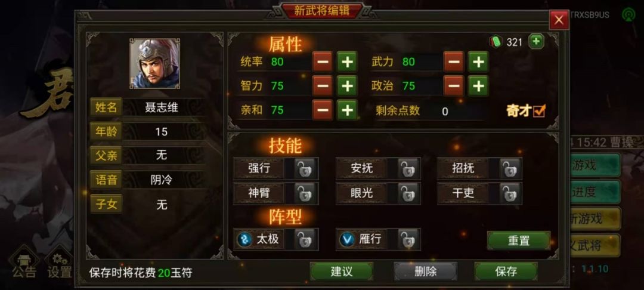Toggle the 奇才 checkbox
The height and width of the screenshot is (290, 644).
tap(539, 110)
